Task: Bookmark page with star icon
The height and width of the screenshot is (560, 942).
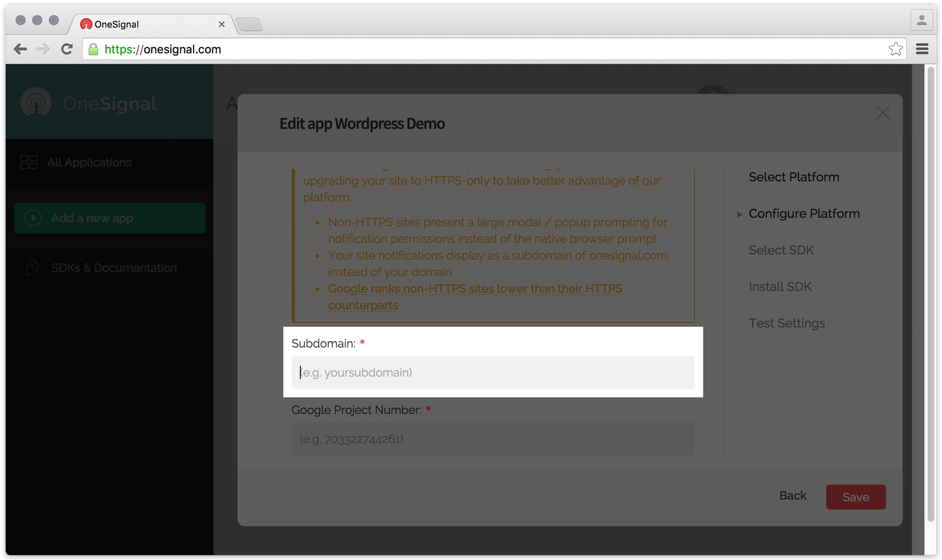Action: tap(895, 49)
